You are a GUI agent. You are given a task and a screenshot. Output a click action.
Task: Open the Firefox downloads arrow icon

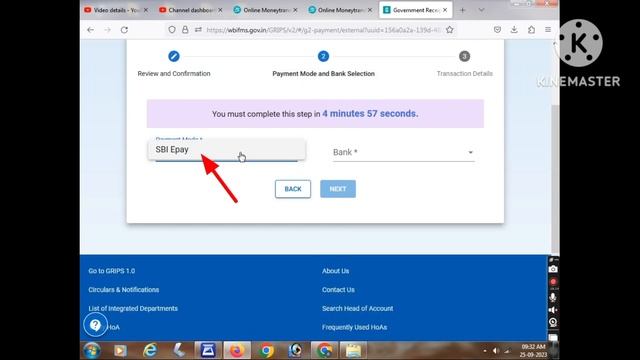[x=514, y=30]
